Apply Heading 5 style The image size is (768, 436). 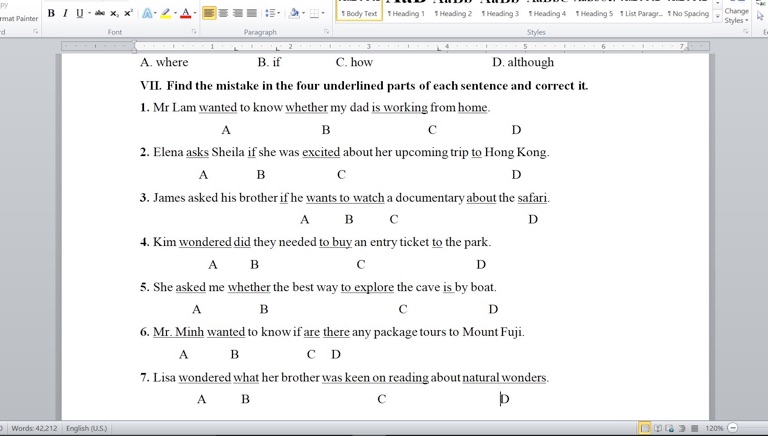tap(594, 10)
